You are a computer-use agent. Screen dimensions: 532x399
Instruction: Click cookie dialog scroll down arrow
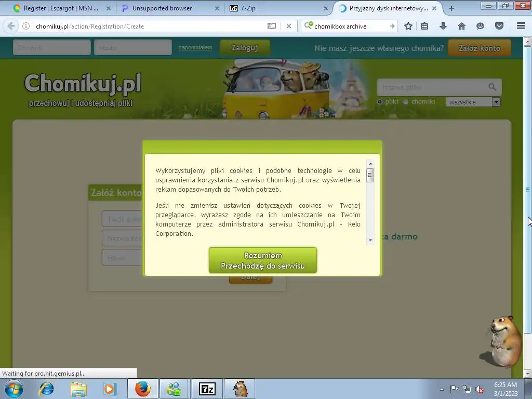pyautogui.click(x=370, y=240)
